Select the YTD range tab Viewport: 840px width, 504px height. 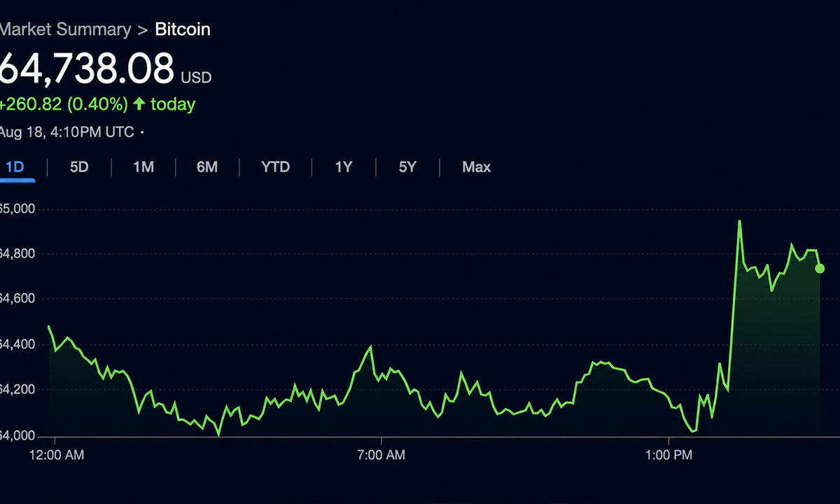click(x=275, y=167)
